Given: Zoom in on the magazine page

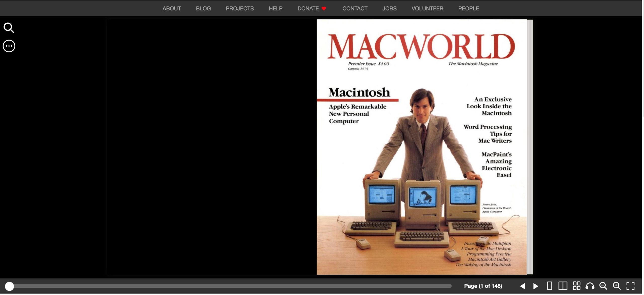Looking at the screenshot, I should (617, 286).
